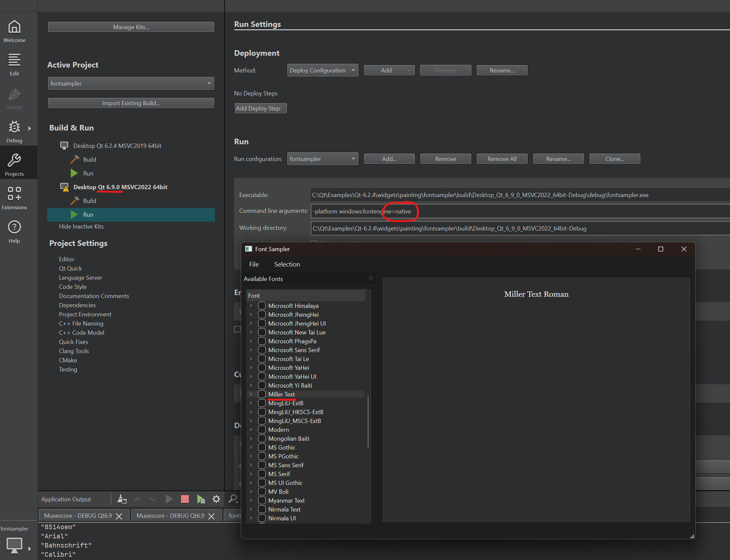Check the Microsoft Himalaya font checkbox
This screenshot has height=560, width=730.
pyautogui.click(x=262, y=306)
